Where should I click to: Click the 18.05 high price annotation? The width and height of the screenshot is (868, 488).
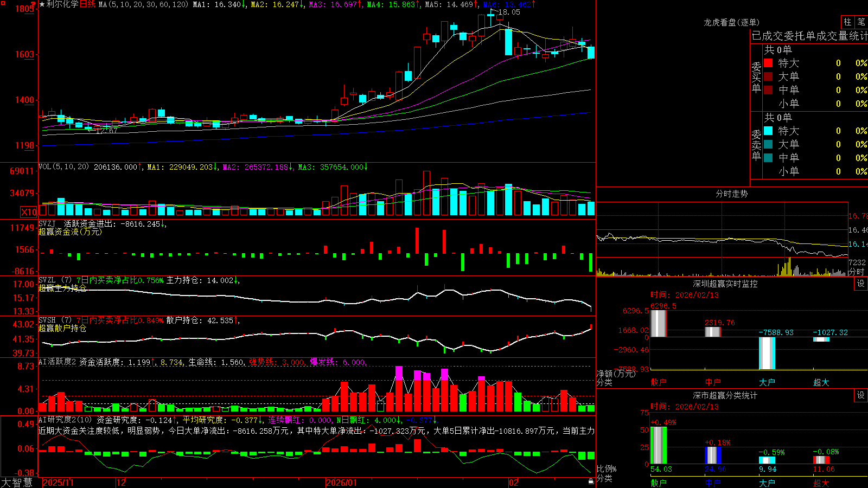point(509,12)
